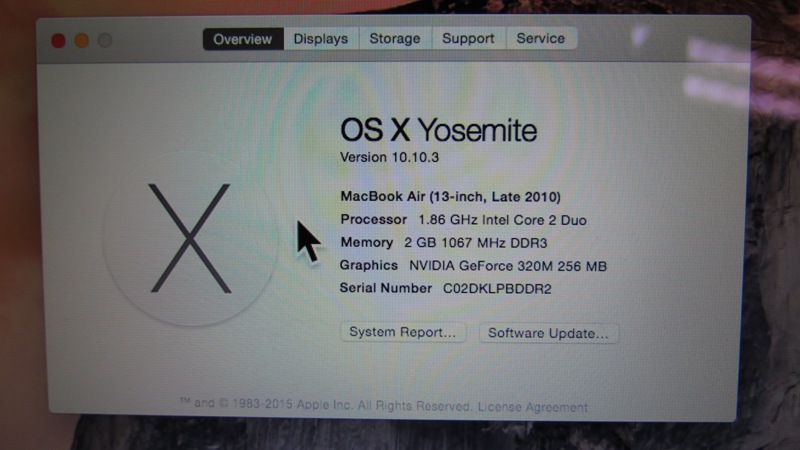Screen dimensions: 800x450
Task: Open System Report
Action: (403, 332)
